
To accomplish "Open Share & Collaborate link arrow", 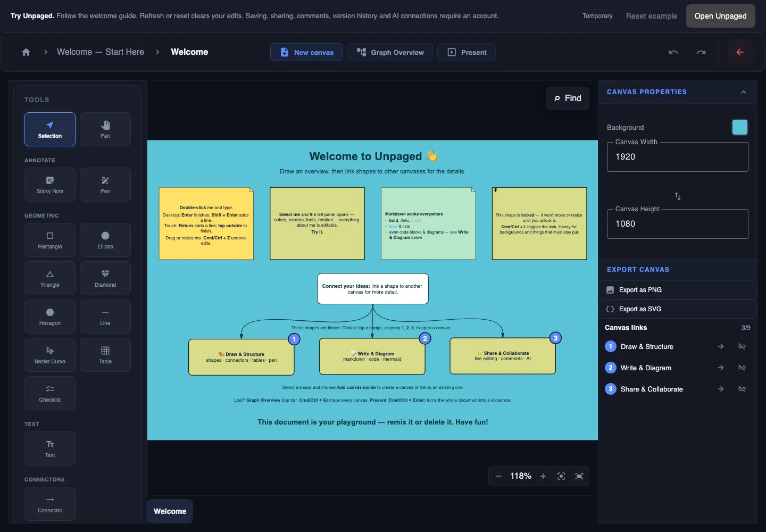I will [x=721, y=389].
